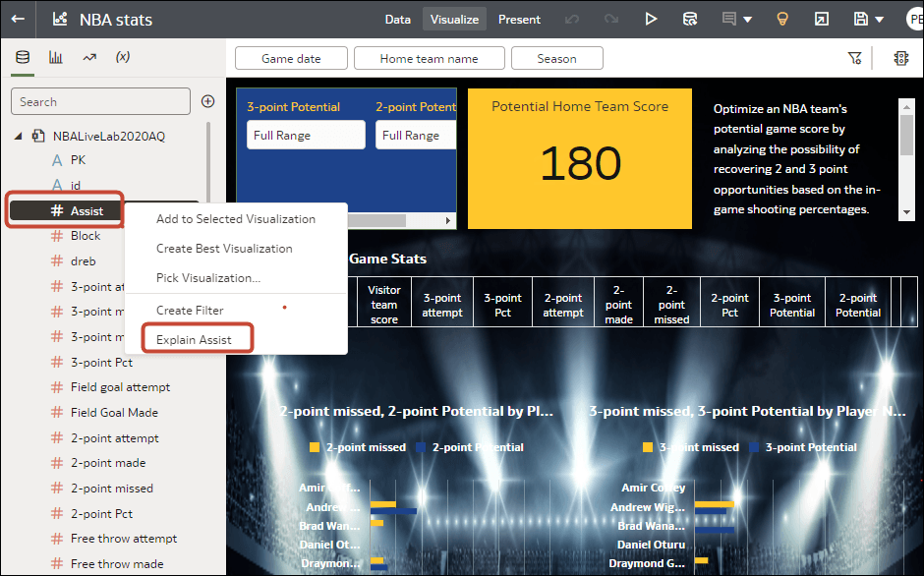Open the Season filter
The height and width of the screenshot is (576, 924).
click(x=557, y=58)
